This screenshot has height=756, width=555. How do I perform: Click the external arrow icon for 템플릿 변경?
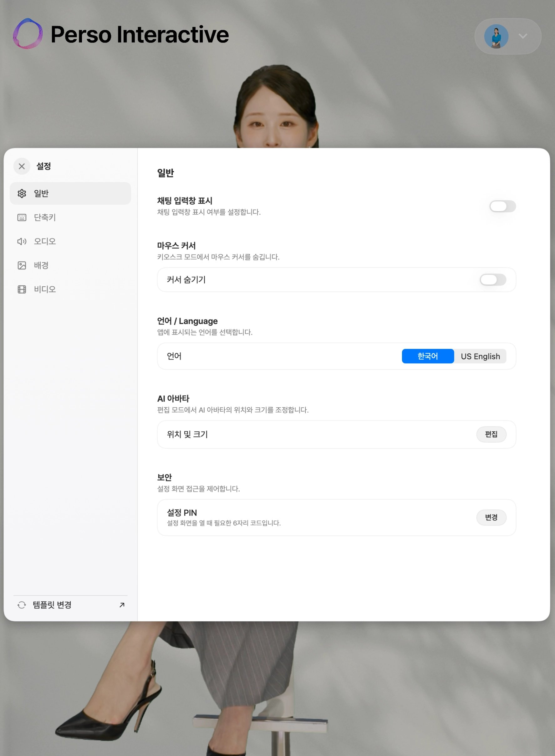tap(122, 605)
